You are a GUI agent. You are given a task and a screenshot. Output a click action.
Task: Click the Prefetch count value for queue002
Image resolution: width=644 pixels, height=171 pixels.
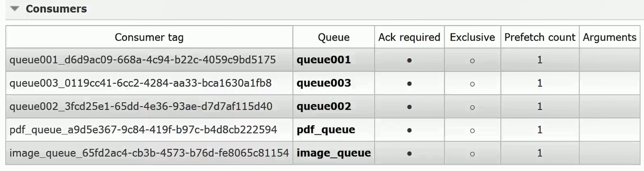[x=540, y=106]
